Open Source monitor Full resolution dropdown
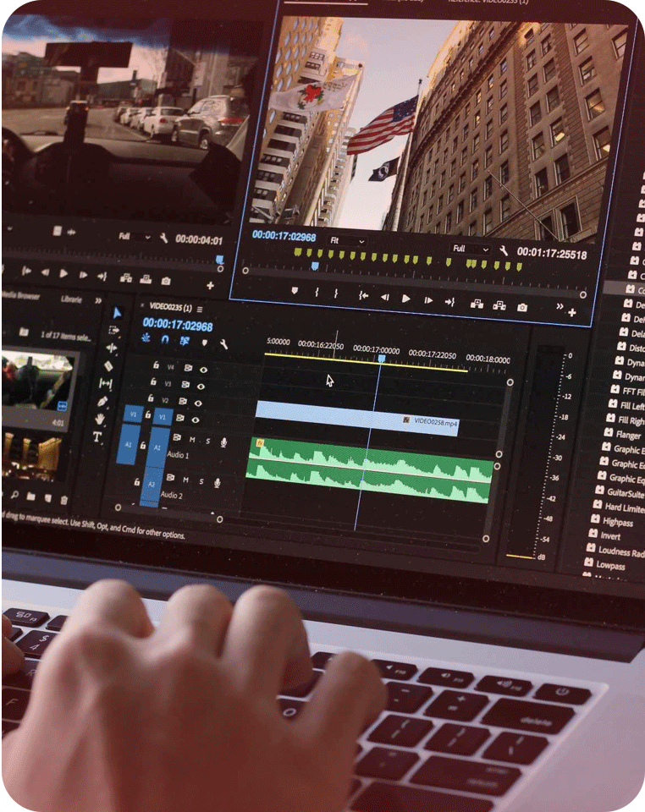Viewport: 645px width, 812px height. [135, 238]
